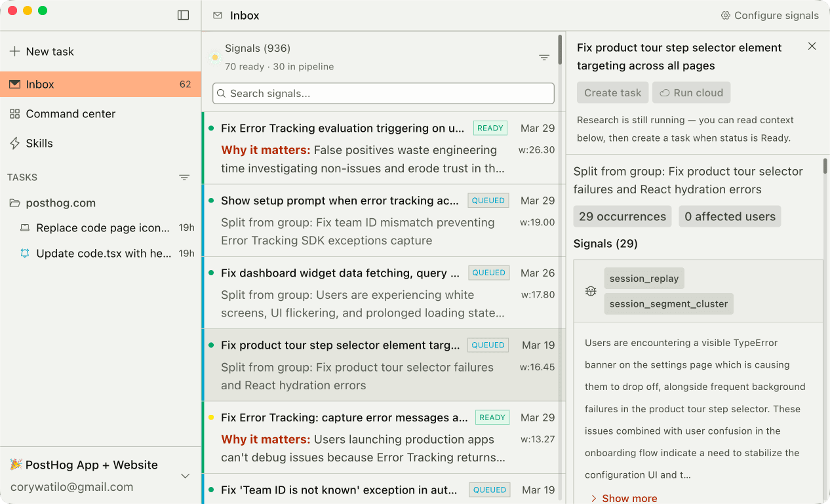Image resolution: width=830 pixels, height=504 pixels.
Task: Click the Skills lightning bolt icon
Action: click(14, 143)
